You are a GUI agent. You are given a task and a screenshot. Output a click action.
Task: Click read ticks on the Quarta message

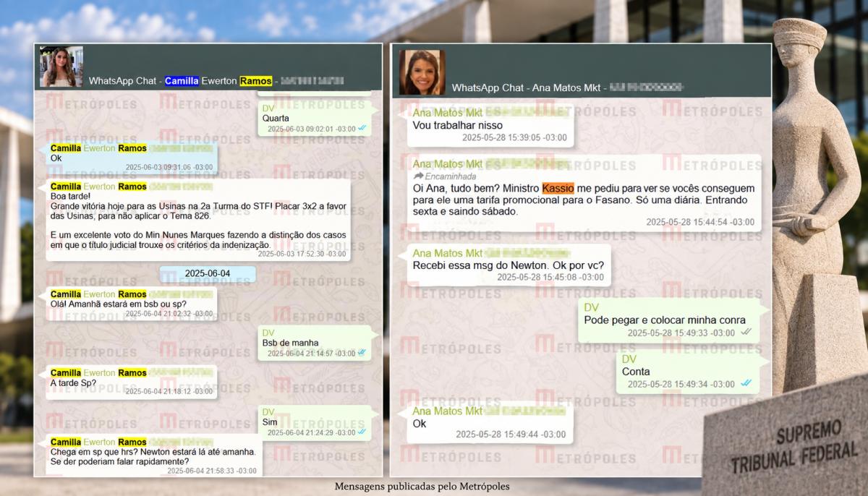[x=362, y=129]
